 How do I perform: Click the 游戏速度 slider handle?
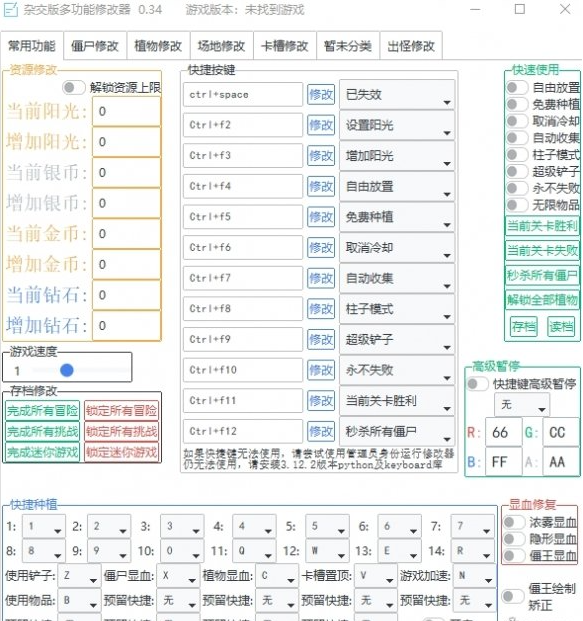click(67, 371)
